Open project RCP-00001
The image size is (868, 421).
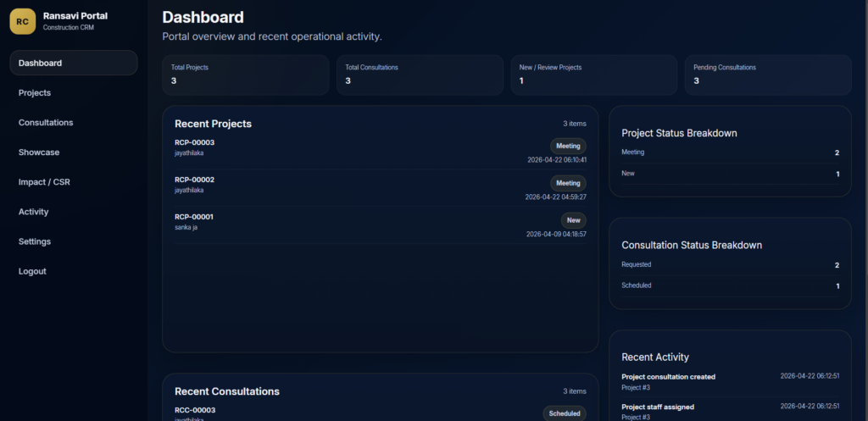[194, 217]
